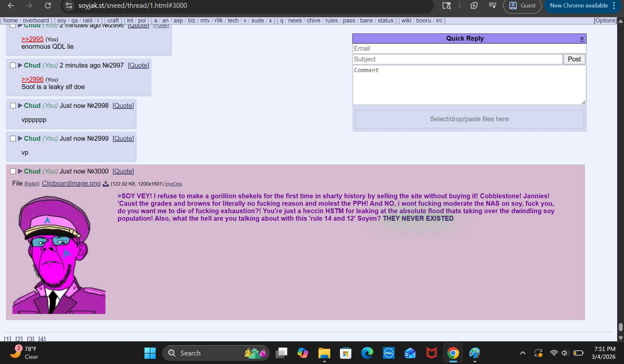Follow the >>2995 reply link
The image size is (624, 364).
[x=33, y=39]
